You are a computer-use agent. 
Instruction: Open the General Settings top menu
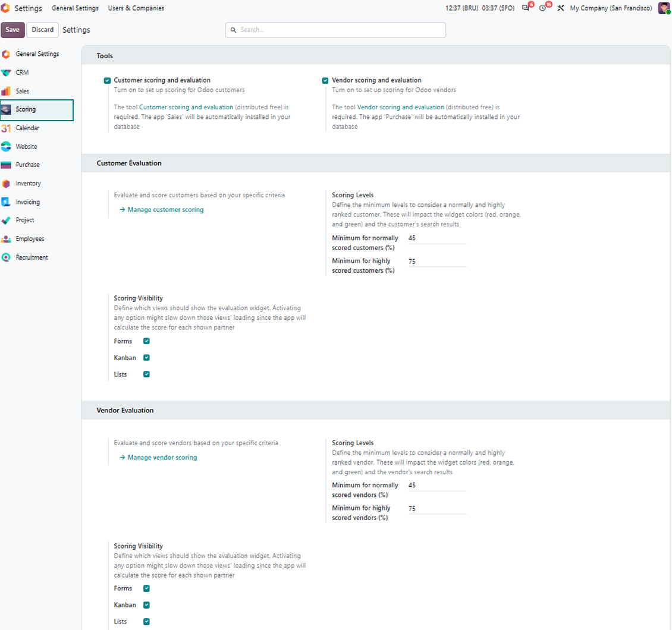pos(75,8)
